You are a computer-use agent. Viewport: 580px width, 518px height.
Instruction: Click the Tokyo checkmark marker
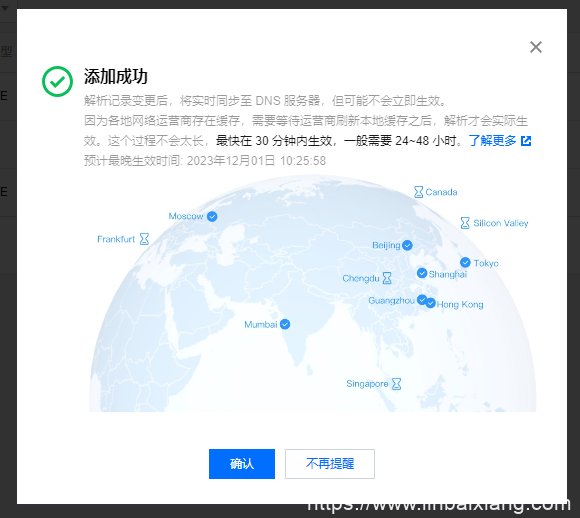pyautogui.click(x=465, y=263)
